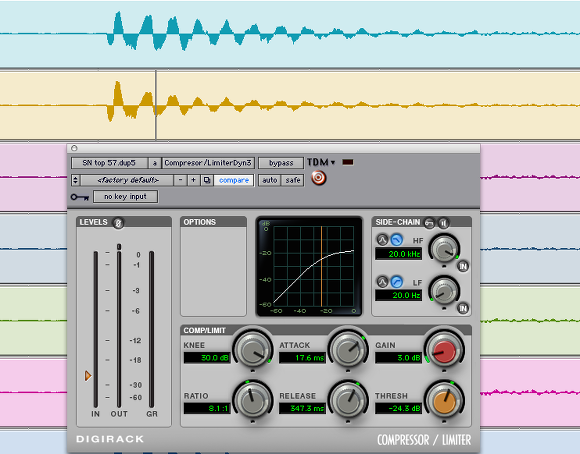Open the factory default preset menu
The image size is (580, 454).
pos(127,180)
